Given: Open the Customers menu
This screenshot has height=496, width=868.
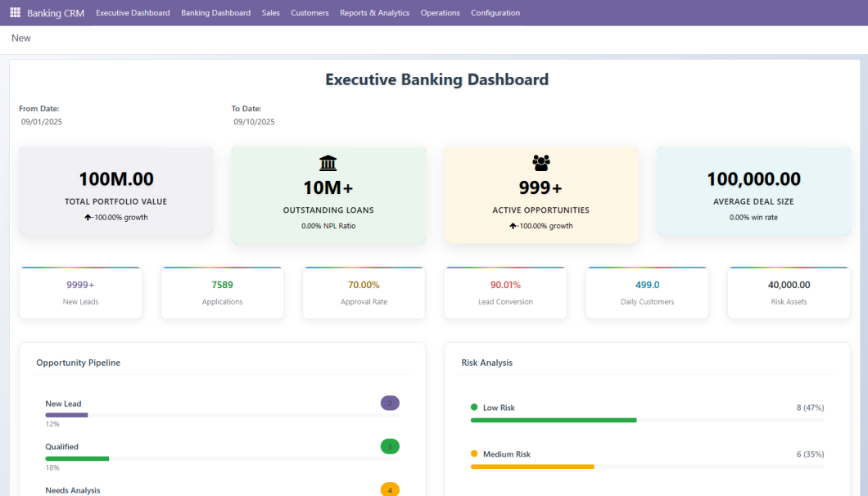Looking at the screenshot, I should click(310, 13).
